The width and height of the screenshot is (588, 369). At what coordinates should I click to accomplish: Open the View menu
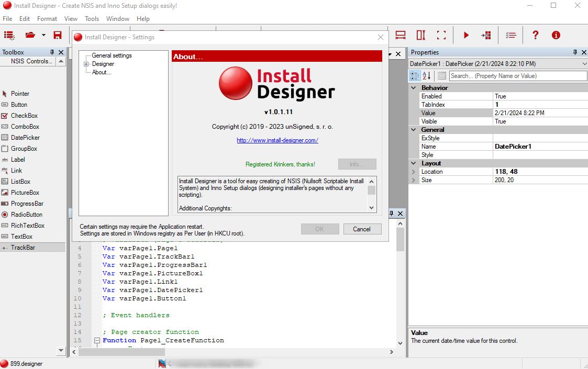(x=71, y=19)
